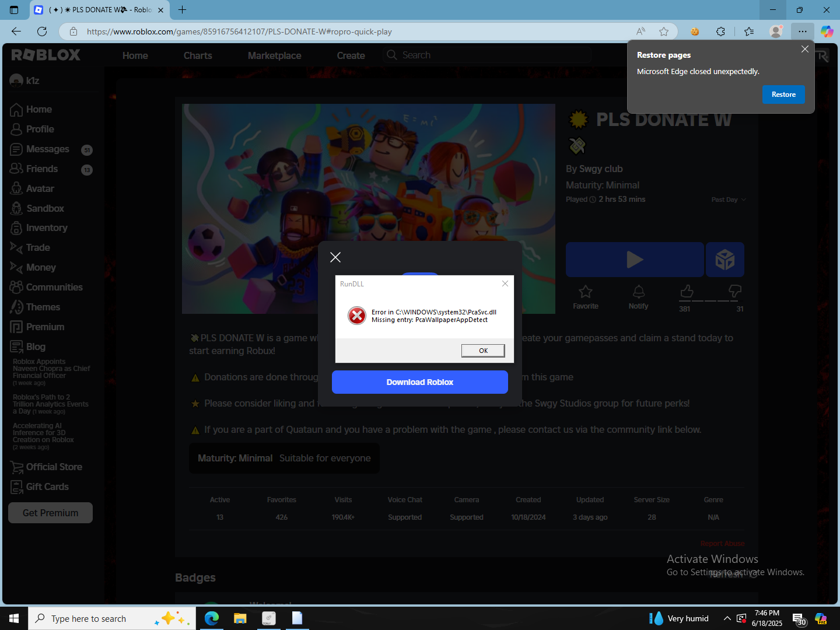Click the server cube icon beside Play
The width and height of the screenshot is (840, 630).
[x=725, y=260]
